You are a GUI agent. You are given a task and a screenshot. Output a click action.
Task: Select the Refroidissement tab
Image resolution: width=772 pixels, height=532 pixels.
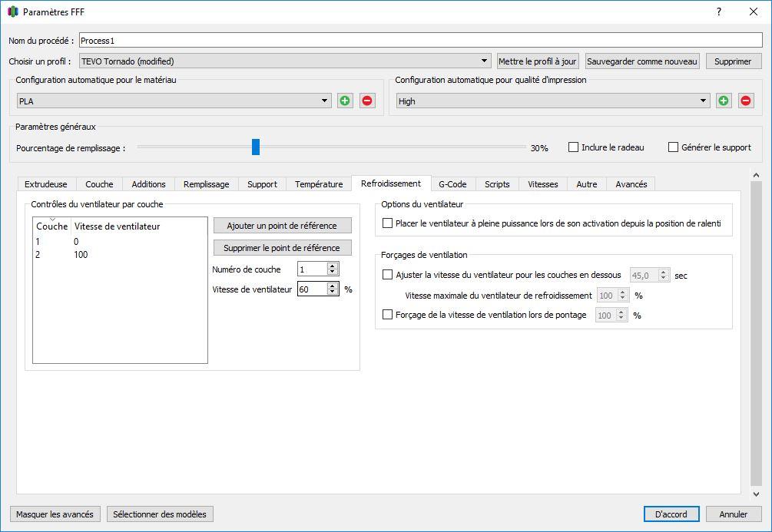tap(391, 183)
